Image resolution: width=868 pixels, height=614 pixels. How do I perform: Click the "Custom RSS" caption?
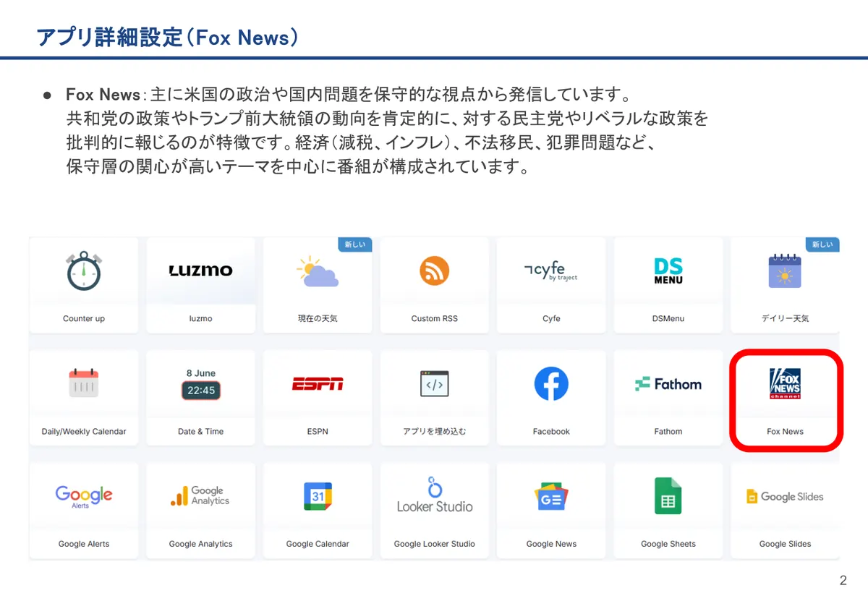pyautogui.click(x=435, y=318)
